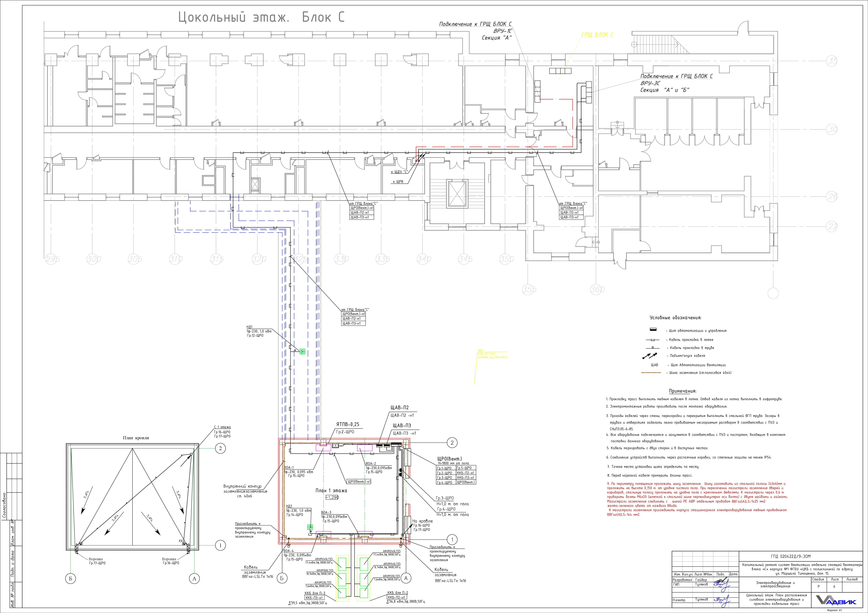Click the green device symbol beside НД1
Viewport: 868px width, 613px height.
[302, 351]
